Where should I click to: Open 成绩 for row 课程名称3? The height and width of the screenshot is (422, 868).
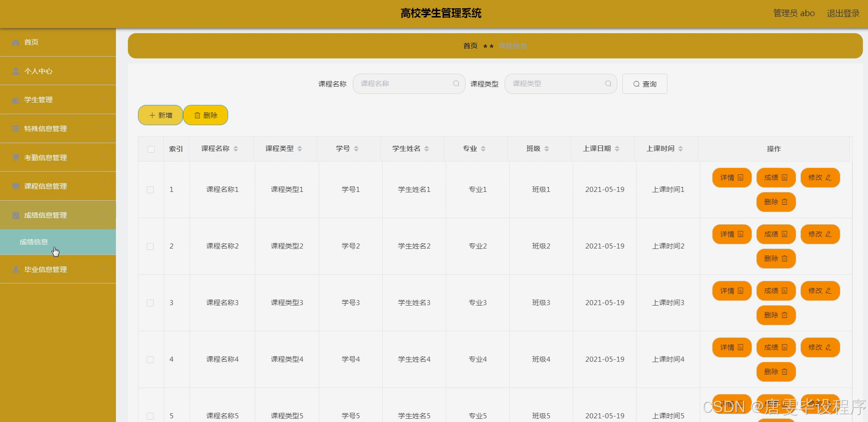[776, 291]
